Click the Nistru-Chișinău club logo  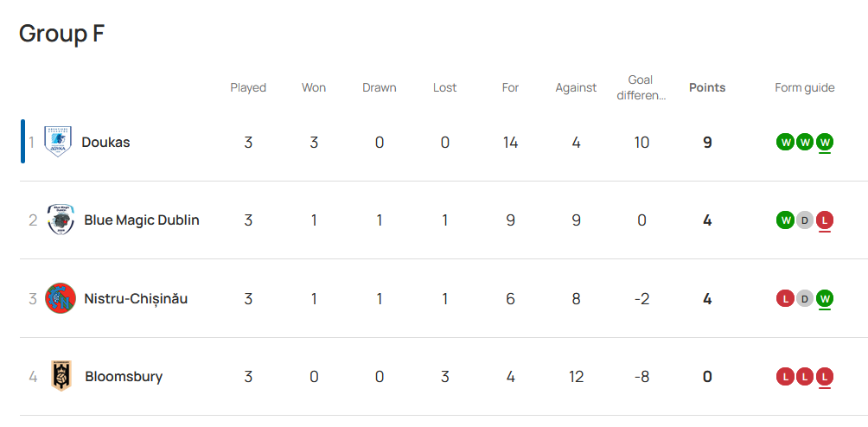tap(61, 299)
